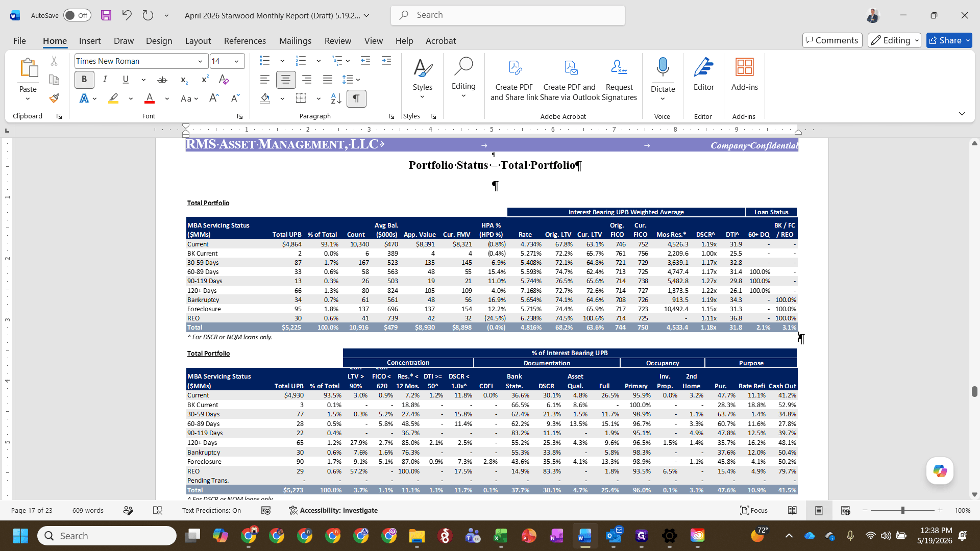The width and height of the screenshot is (980, 551).
Task: Open the Comments pane
Action: click(832, 40)
